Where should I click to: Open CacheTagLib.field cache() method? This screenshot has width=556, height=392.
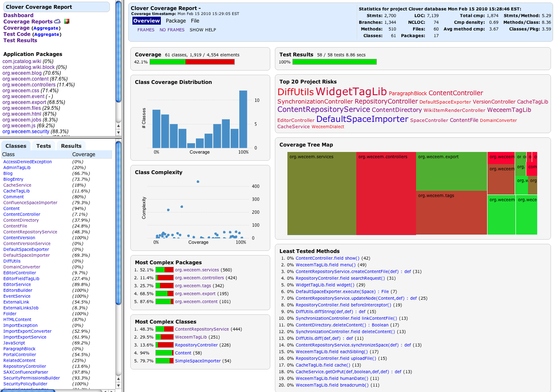click(323, 365)
